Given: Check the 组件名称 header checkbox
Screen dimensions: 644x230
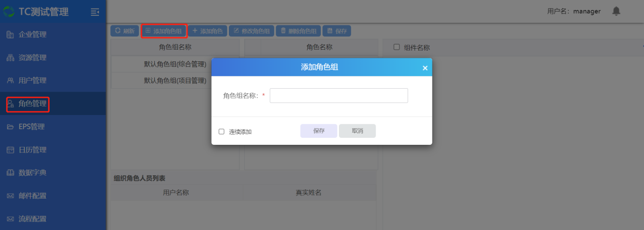Looking at the screenshot, I should (x=397, y=47).
